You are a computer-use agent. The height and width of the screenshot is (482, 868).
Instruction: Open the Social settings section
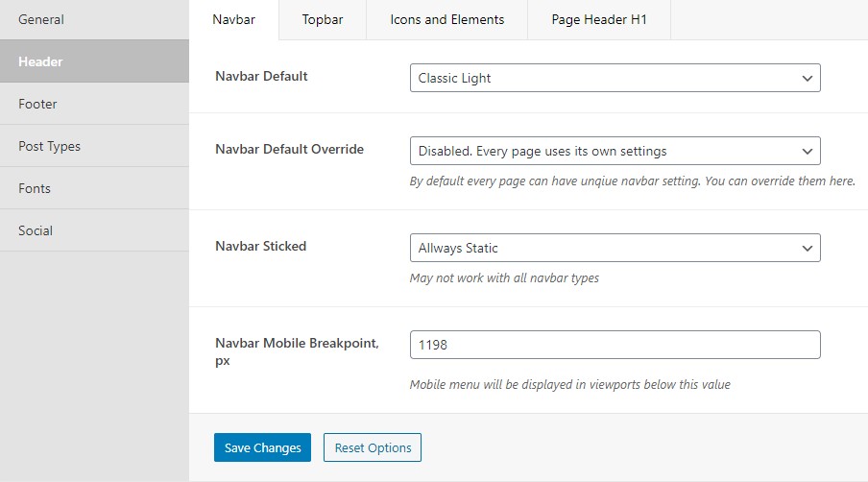pos(94,230)
